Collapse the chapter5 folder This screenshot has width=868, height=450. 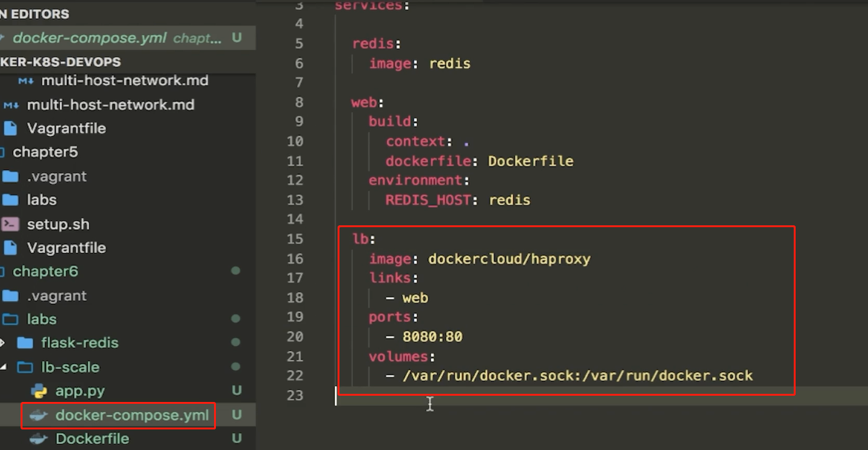point(45,152)
